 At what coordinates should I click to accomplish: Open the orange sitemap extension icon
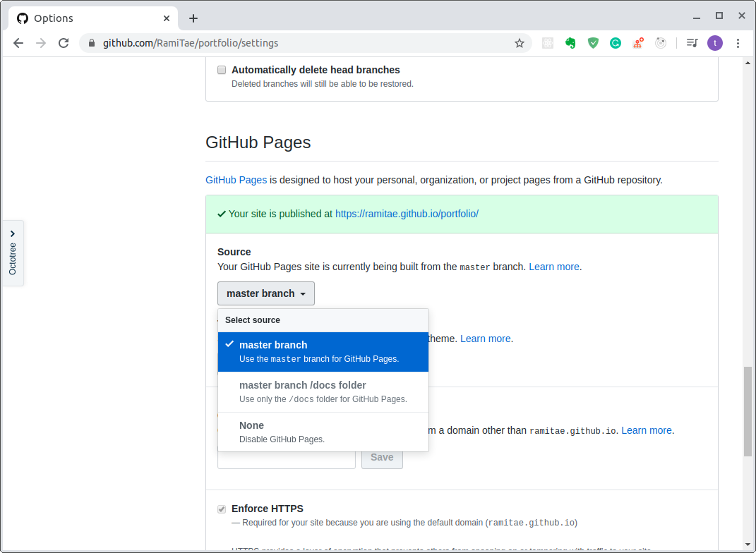[x=638, y=43]
